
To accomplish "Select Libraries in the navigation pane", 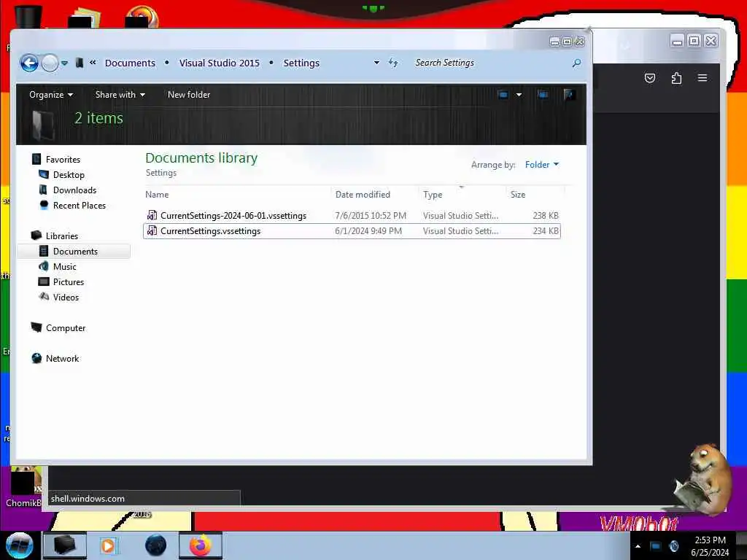I will coord(62,236).
